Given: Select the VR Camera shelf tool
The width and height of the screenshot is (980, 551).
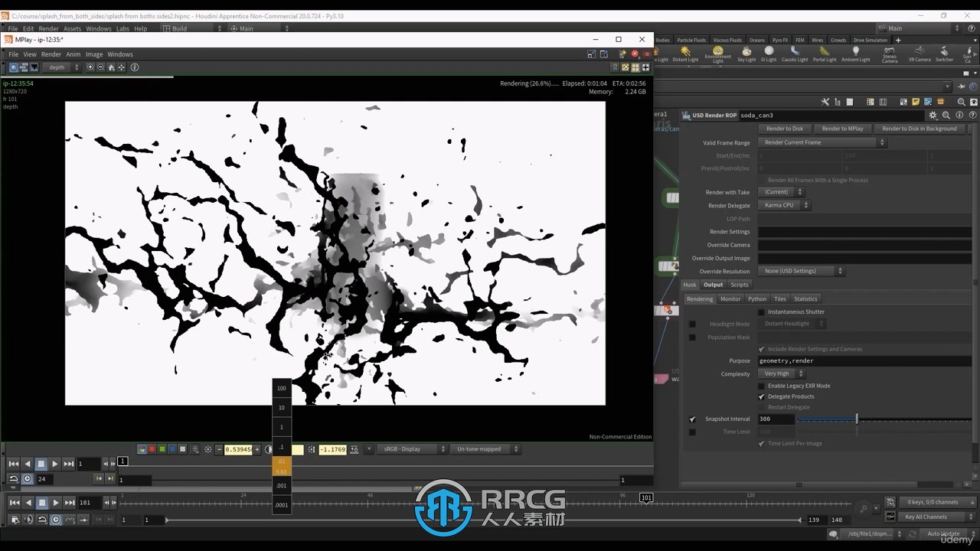Looking at the screenshot, I should (x=920, y=54).
